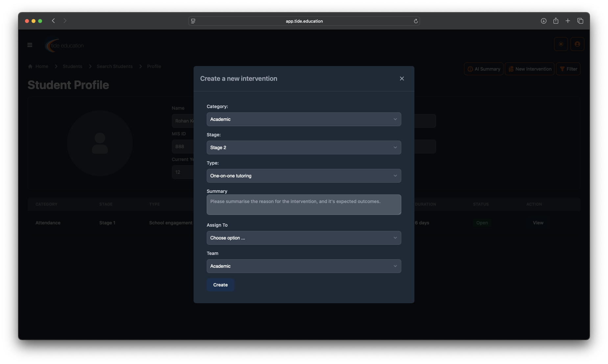Click the AI Summary button

483,69
